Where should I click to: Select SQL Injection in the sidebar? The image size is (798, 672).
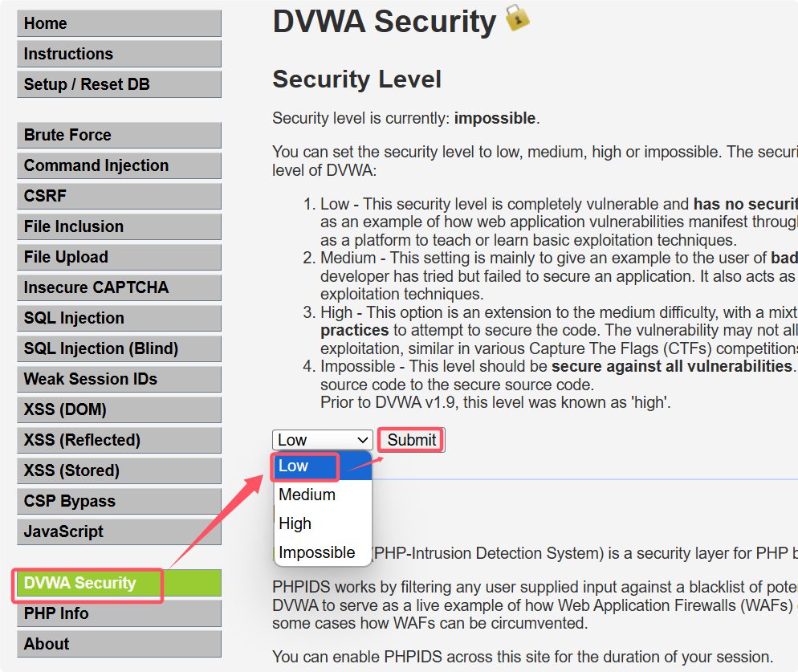pyautogui.click(x=119, y=318)
